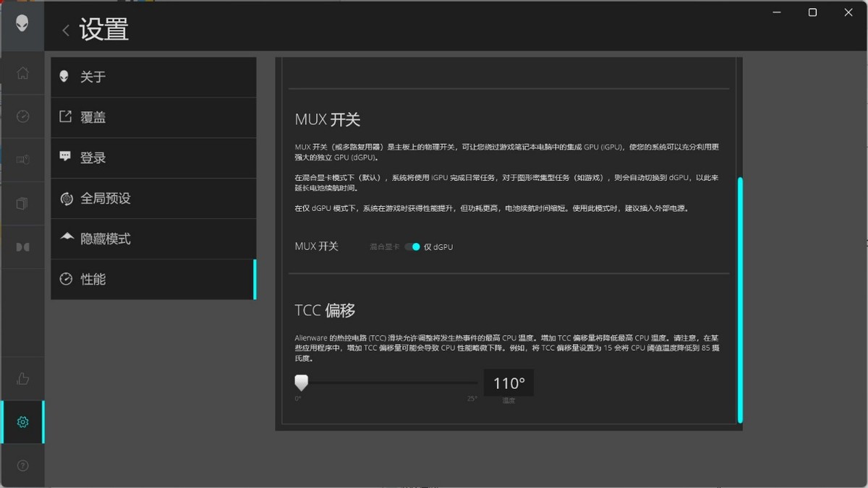Click the alien head icon beside 关于

point(65,76)
